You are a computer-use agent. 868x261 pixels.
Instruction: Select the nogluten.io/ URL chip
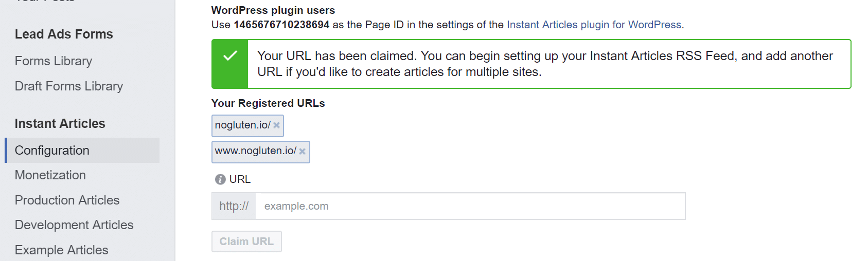pos(242,125)
